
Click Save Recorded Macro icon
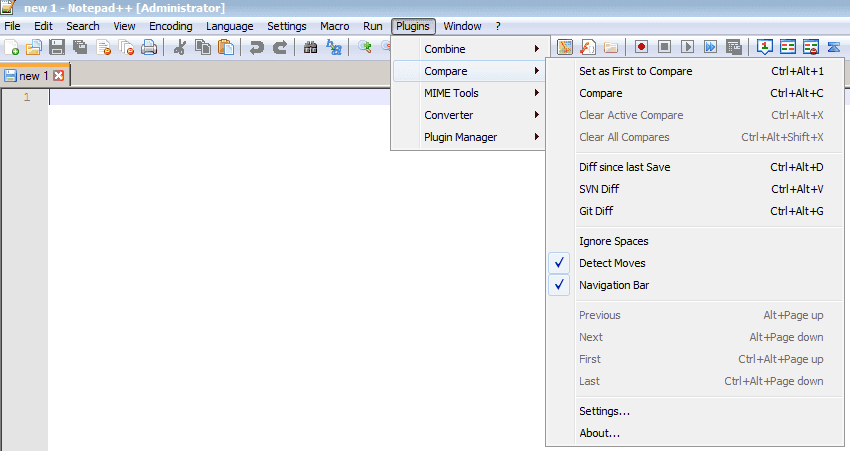tap(733, 47)
